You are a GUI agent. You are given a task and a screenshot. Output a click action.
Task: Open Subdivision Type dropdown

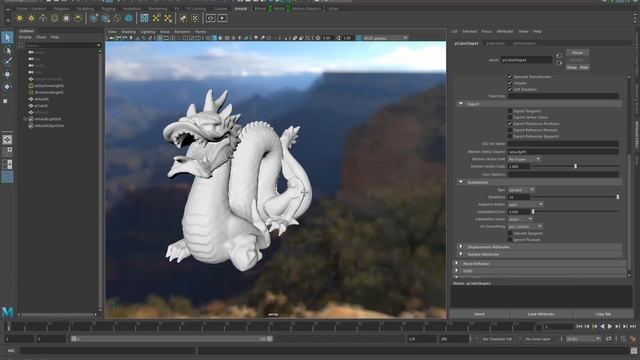tap(521, 190)
